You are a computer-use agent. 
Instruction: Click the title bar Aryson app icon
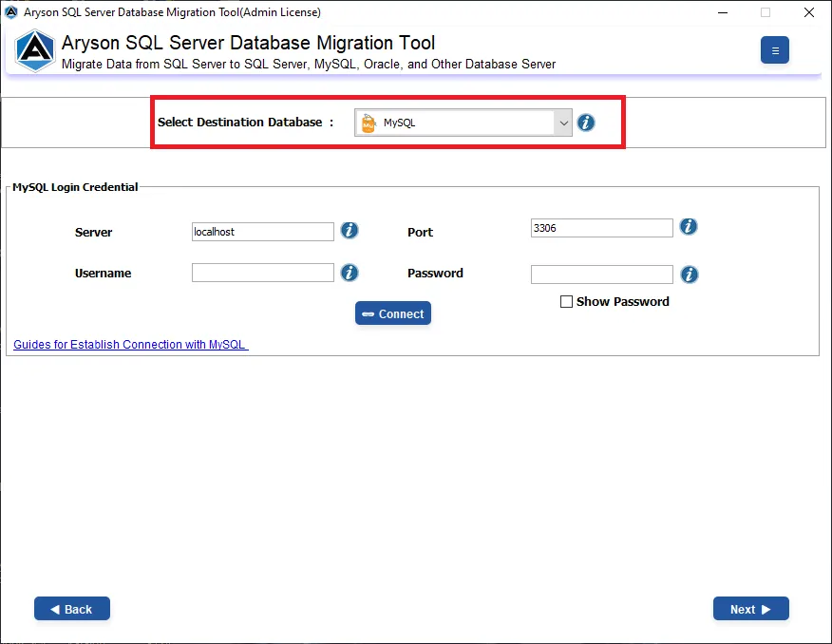click(x=11, y=11)
